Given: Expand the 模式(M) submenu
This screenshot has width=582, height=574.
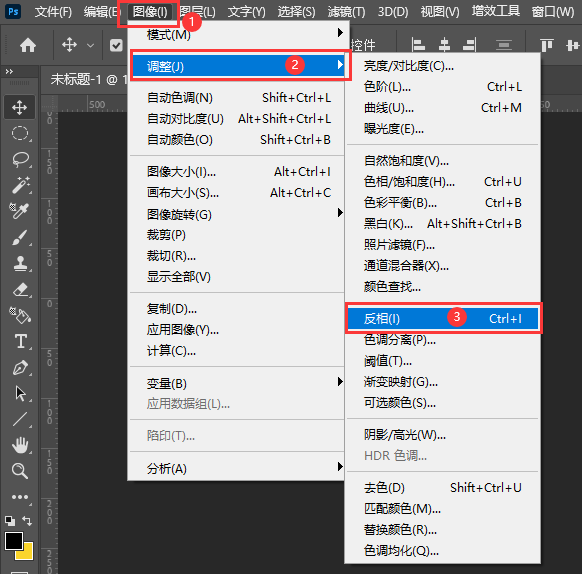Looking at the screenshot, I should click(x=236, y=35).
